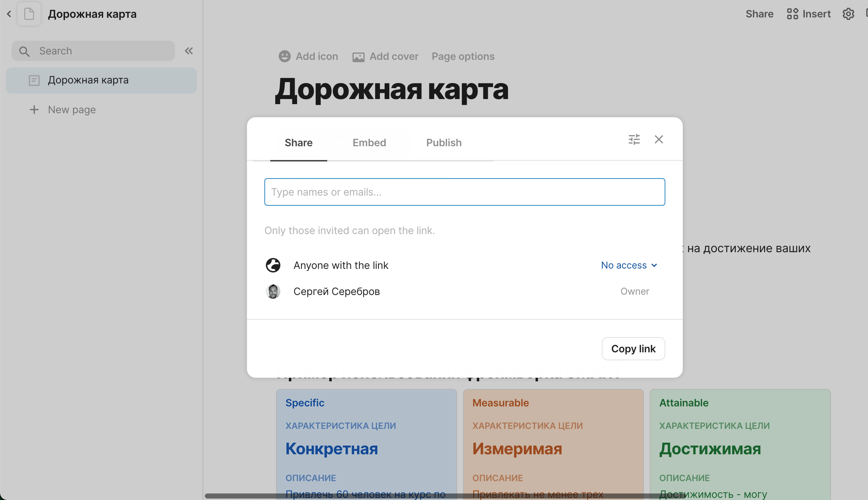The width and height of the screenshot is (868, 500).
Task: Click the search magnifier icon in the sidebar
Action: click(x=24, y=51)
